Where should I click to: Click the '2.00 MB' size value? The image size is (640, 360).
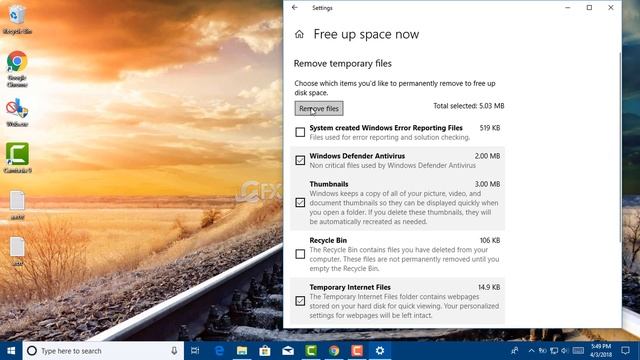[487, 156]
